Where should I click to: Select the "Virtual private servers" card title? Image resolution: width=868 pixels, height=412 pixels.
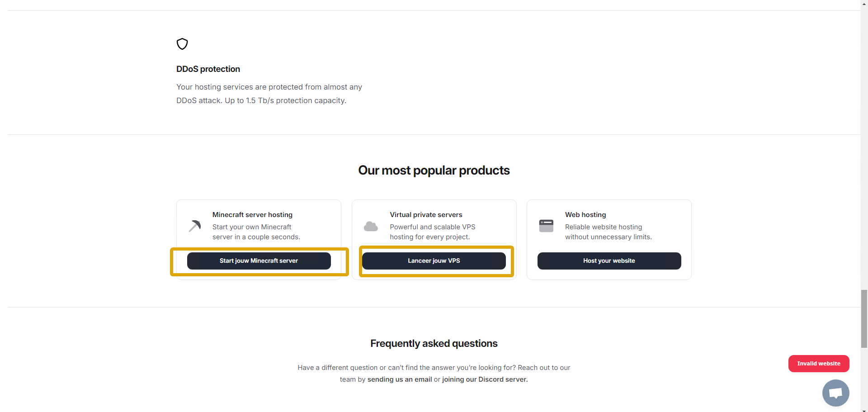click(426, 215)
